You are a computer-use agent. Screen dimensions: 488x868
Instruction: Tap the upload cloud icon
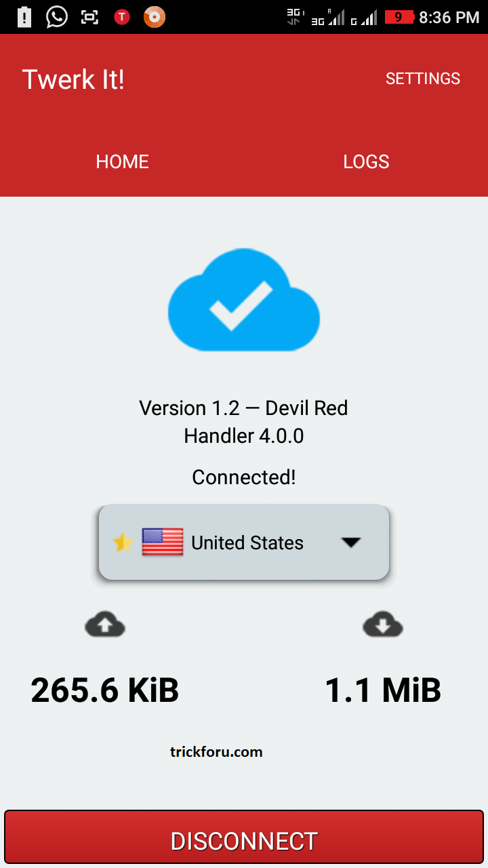[105, 625]
